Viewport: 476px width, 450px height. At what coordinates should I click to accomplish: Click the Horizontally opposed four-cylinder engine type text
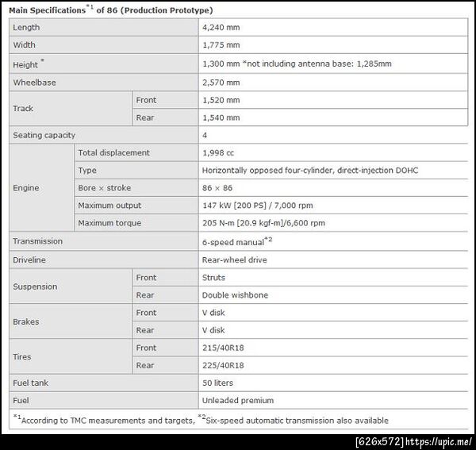[x=310, y=170]
